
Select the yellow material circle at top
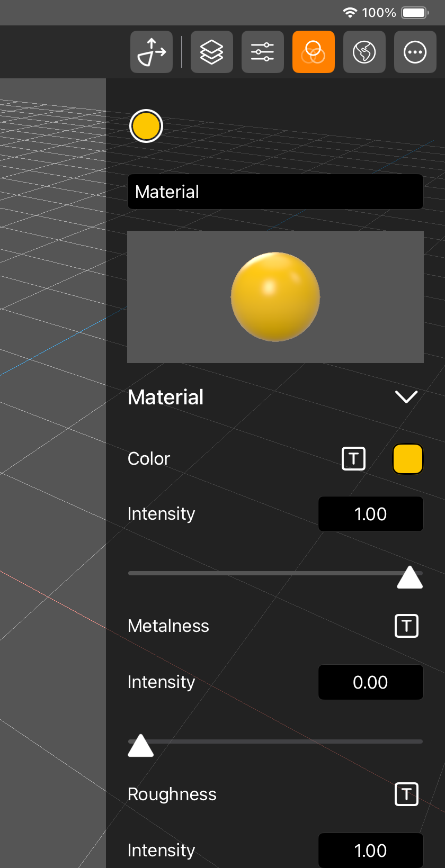146,126
